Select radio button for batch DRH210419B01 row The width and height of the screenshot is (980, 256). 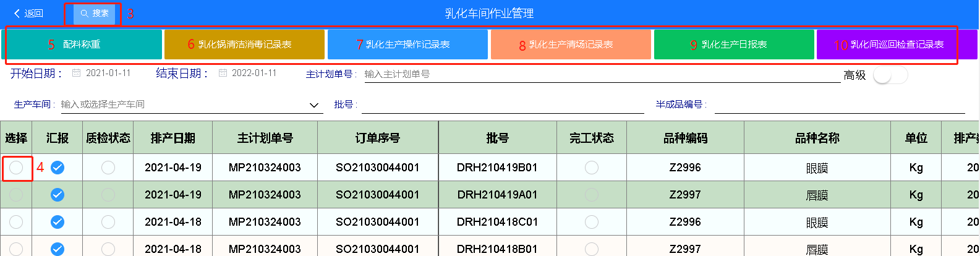click(x=16, y=168)
